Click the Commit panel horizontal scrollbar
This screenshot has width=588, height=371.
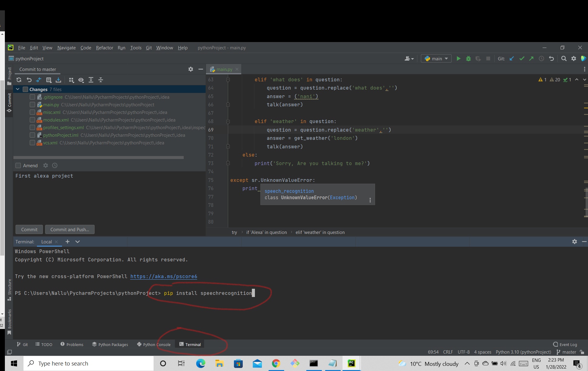click(99, 157)
